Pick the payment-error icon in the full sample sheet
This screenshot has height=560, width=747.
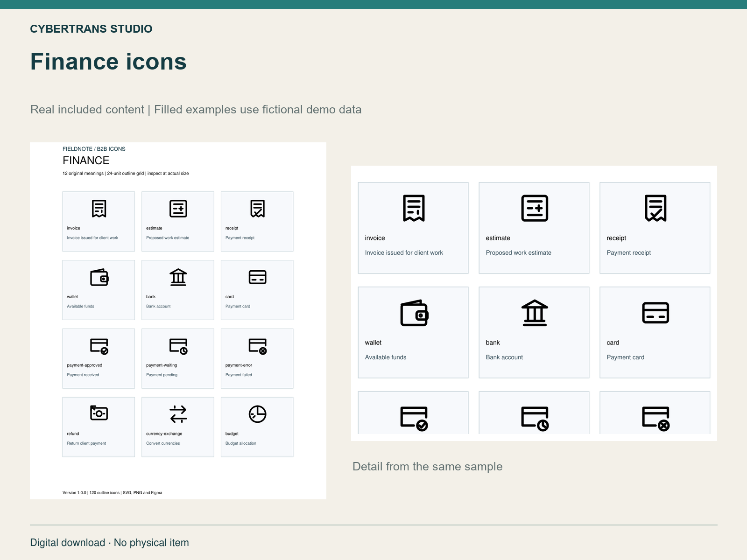click(258, 346)
